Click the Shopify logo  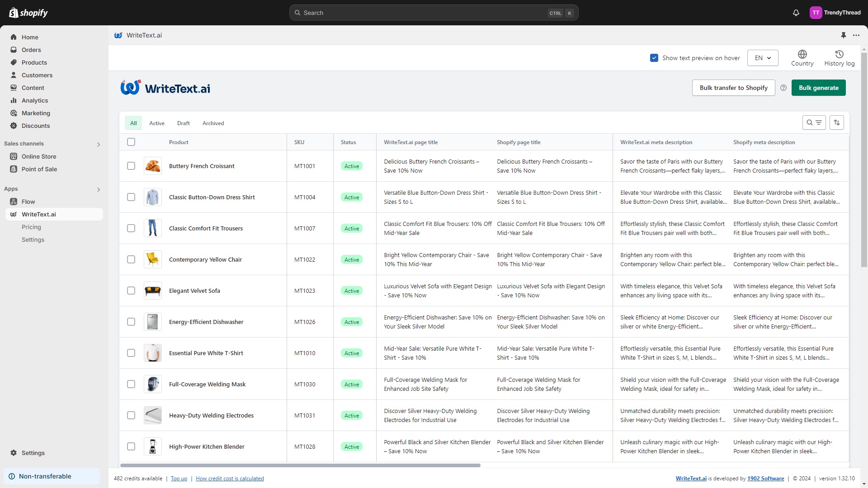pos(28,13)
